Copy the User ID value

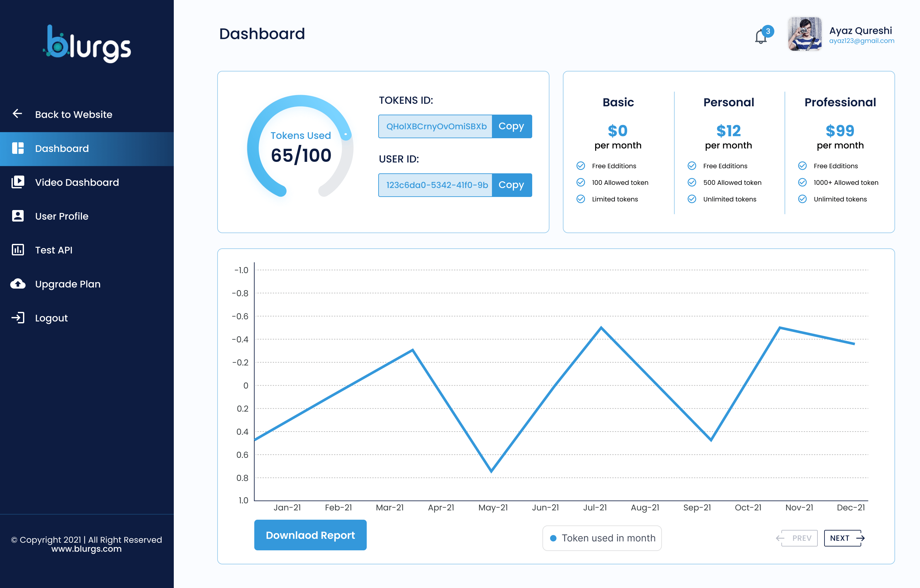click(x=511, y=185)
